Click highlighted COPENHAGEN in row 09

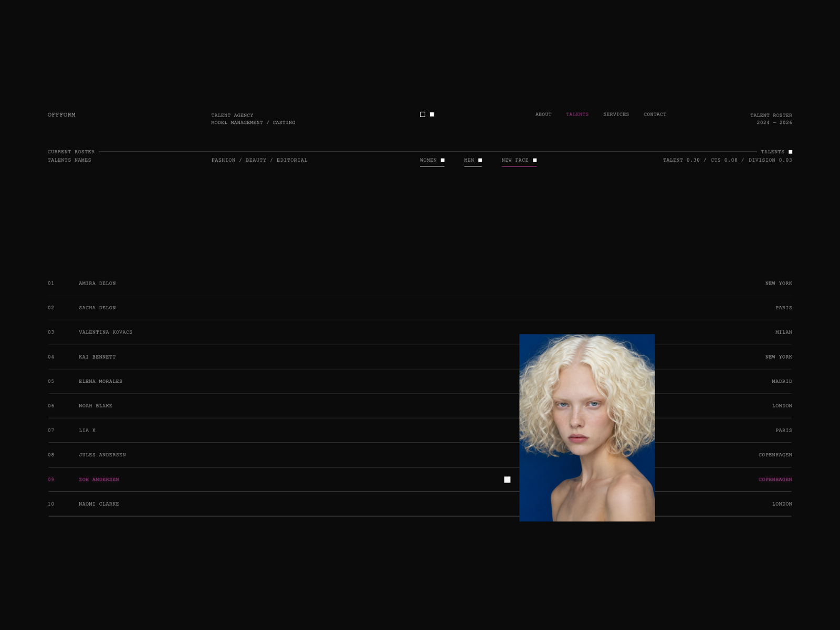(x=775, y=479)
